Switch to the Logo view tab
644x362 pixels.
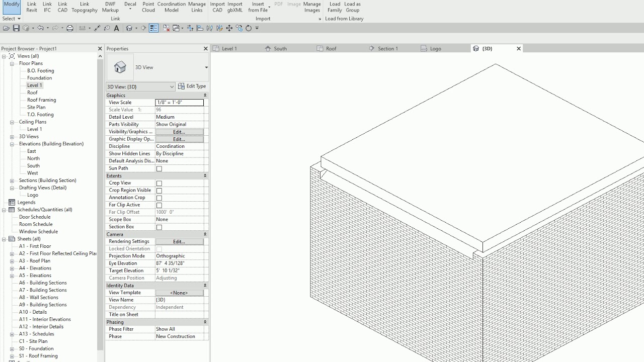point(436,49)
